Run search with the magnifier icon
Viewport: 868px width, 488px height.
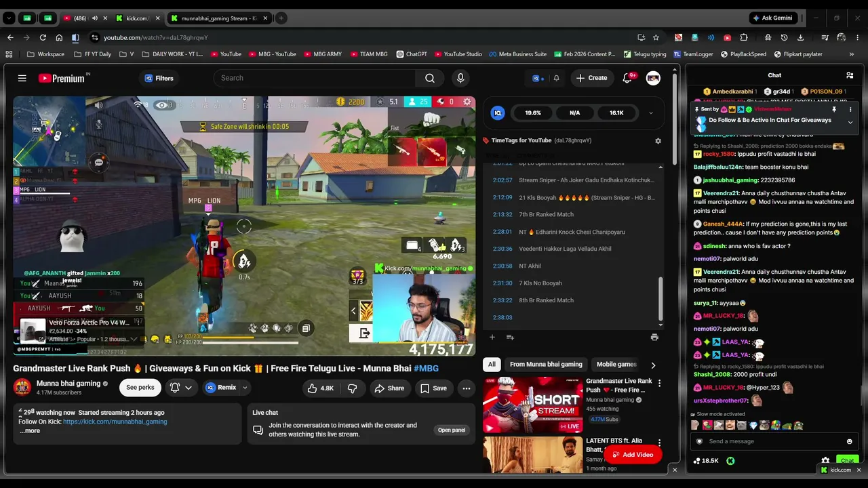tap(430, 78)
